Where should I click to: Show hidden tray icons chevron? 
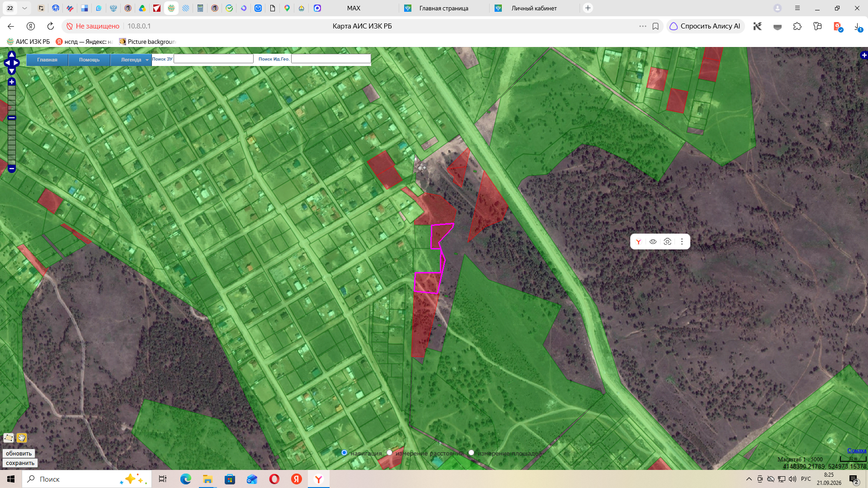coord(749,479)
